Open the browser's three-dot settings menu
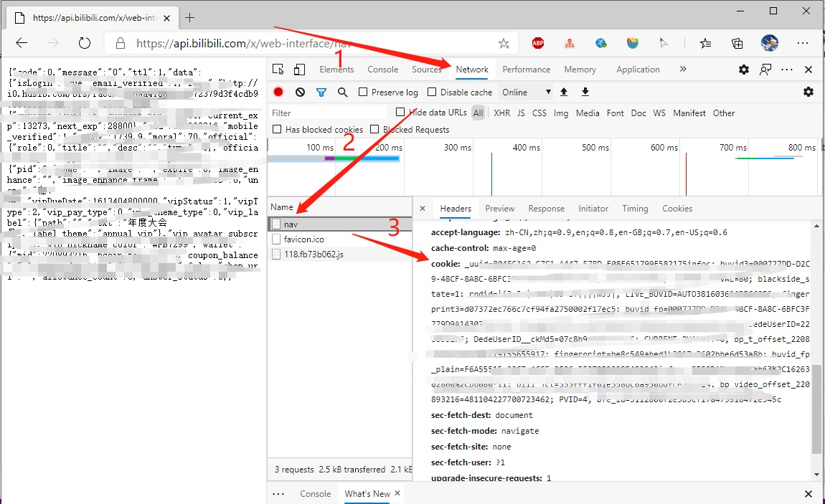 click(x=802, y=43)
